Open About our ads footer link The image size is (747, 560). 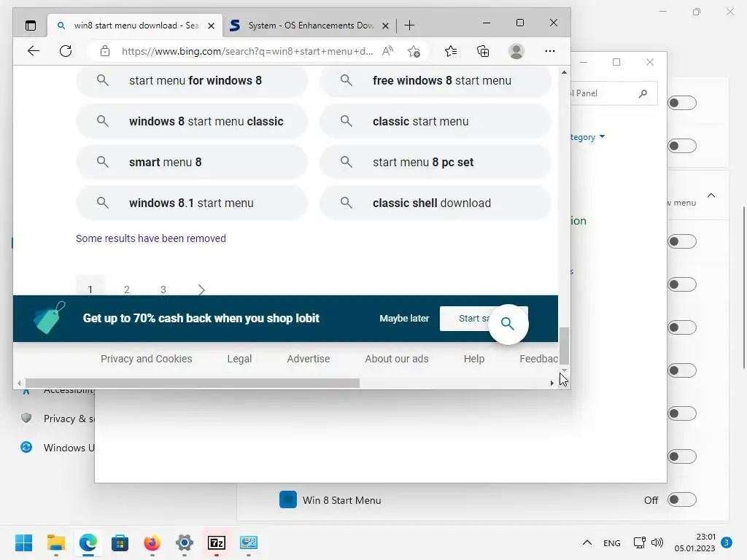[x=396, y=359]
